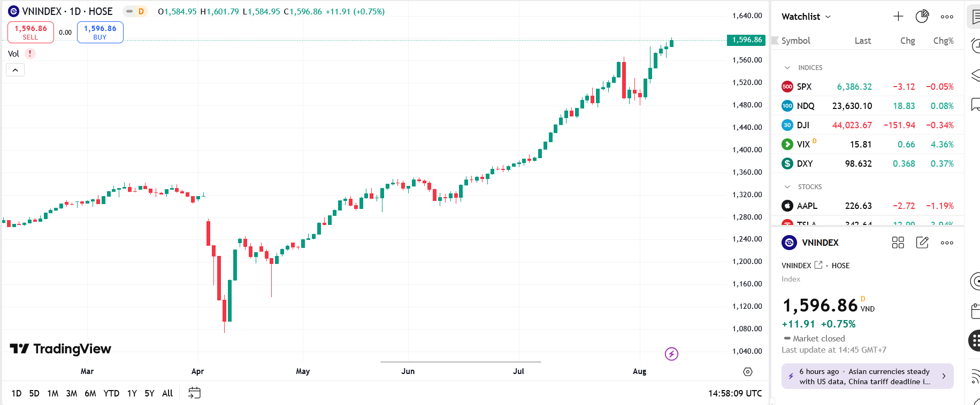Click the Market closed status text

819,338
